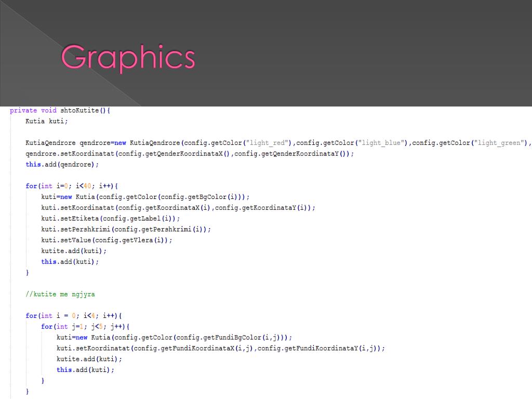Click the Graphics slide title
The image size is (532, 399).
128,58
